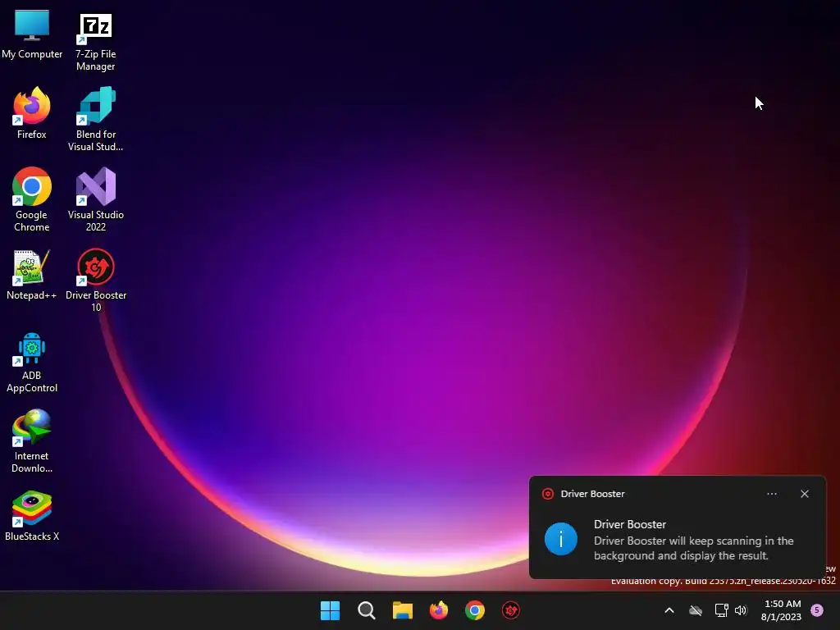Image resolution: width=840 pixels, height=630 pixels.
Task: Click the Driver Booster notification message text
Action: pos(694,548)
